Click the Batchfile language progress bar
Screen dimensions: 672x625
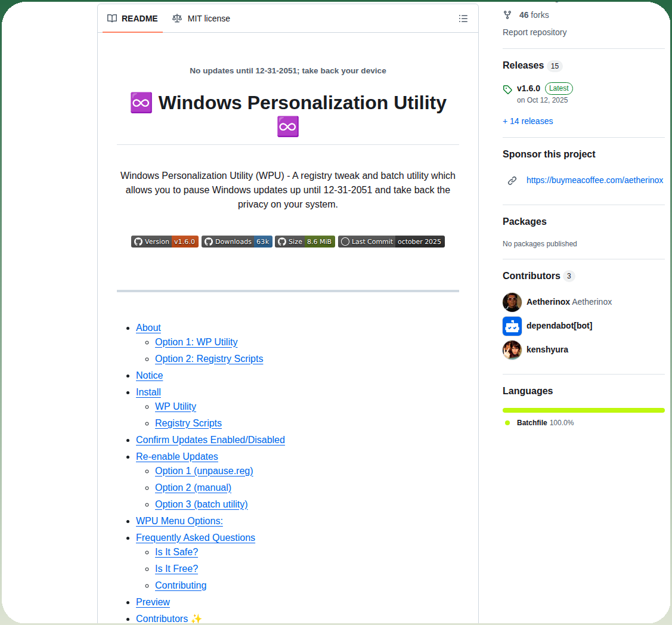(583, 411)
